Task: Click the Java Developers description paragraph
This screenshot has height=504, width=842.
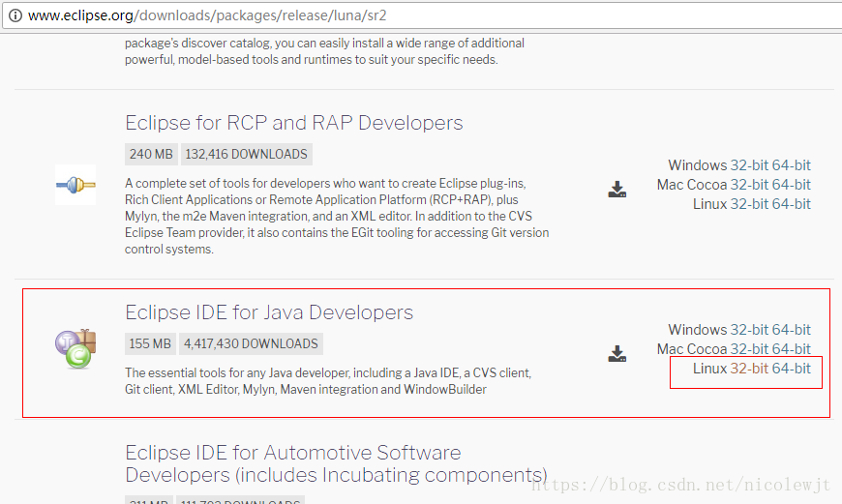Action: (x=328, y=381)
